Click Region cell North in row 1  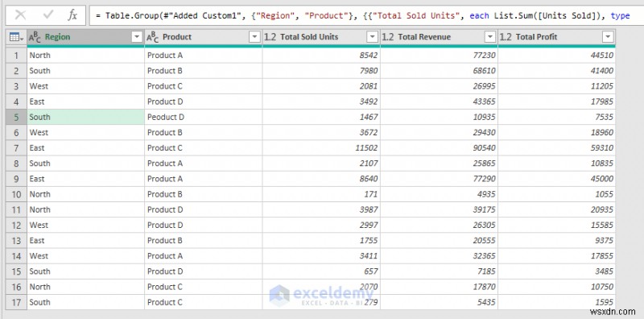(x=85, y=55)
